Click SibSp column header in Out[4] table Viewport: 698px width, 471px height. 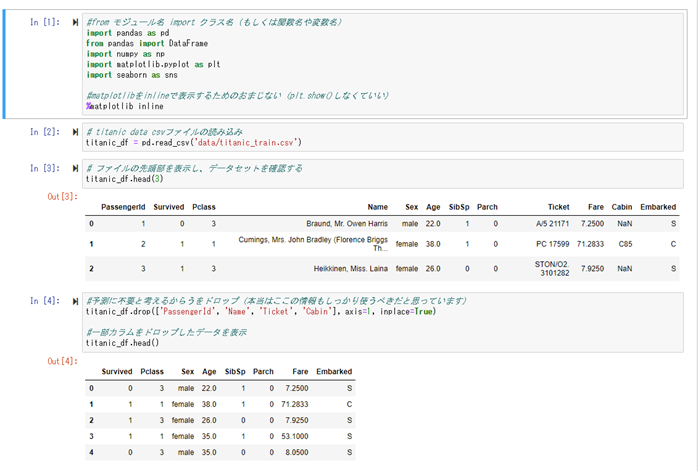(x=235, y=372)
